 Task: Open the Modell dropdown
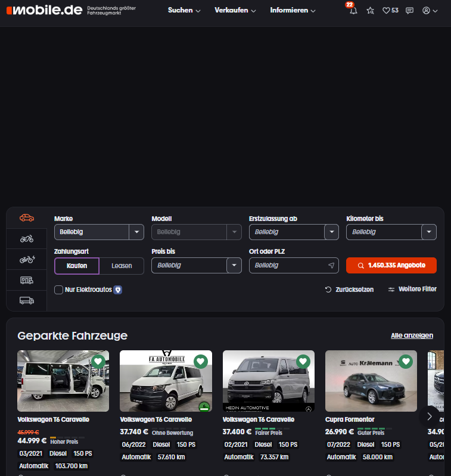click(197, 232)
